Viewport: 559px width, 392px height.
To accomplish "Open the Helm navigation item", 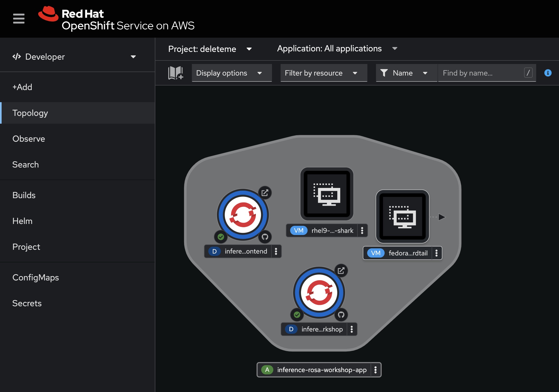I will pyautogui.click(x=22, y=221).
